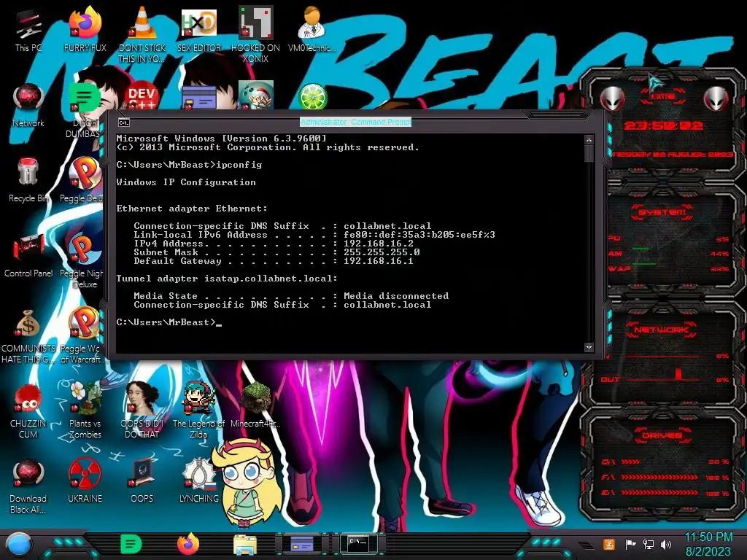The image size is (747, 560).
Task: Click the DRIVES gadget header
Action: [662, 435]
